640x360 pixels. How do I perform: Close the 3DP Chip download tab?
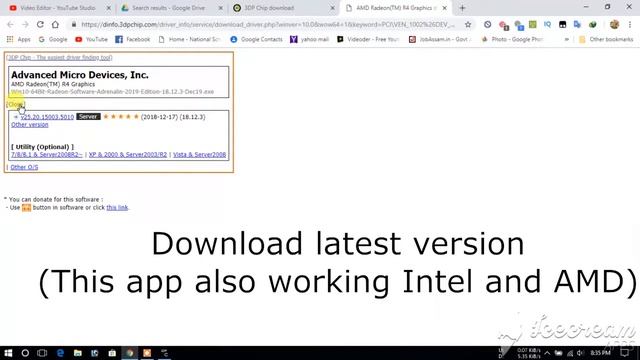(x=332, y=8)
